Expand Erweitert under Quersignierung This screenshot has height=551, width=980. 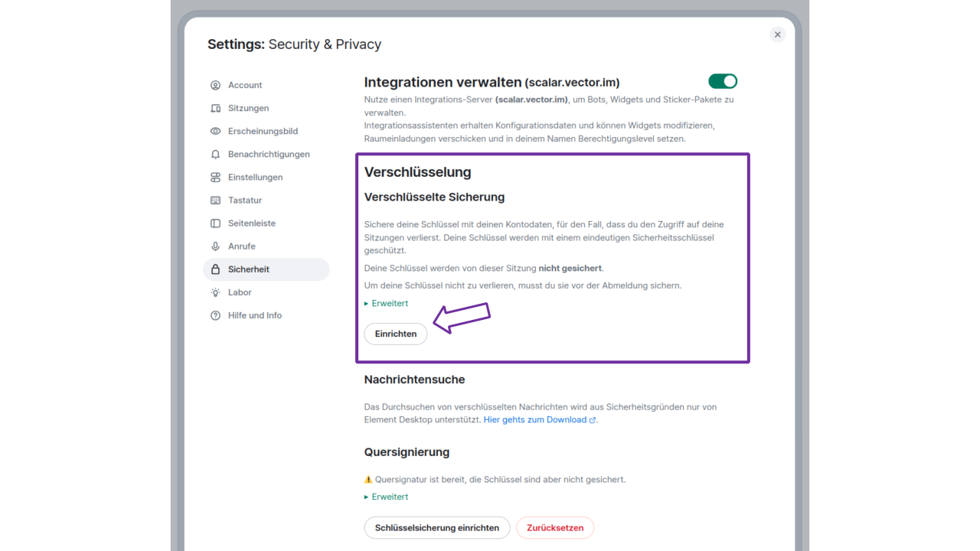pos(386,497)
